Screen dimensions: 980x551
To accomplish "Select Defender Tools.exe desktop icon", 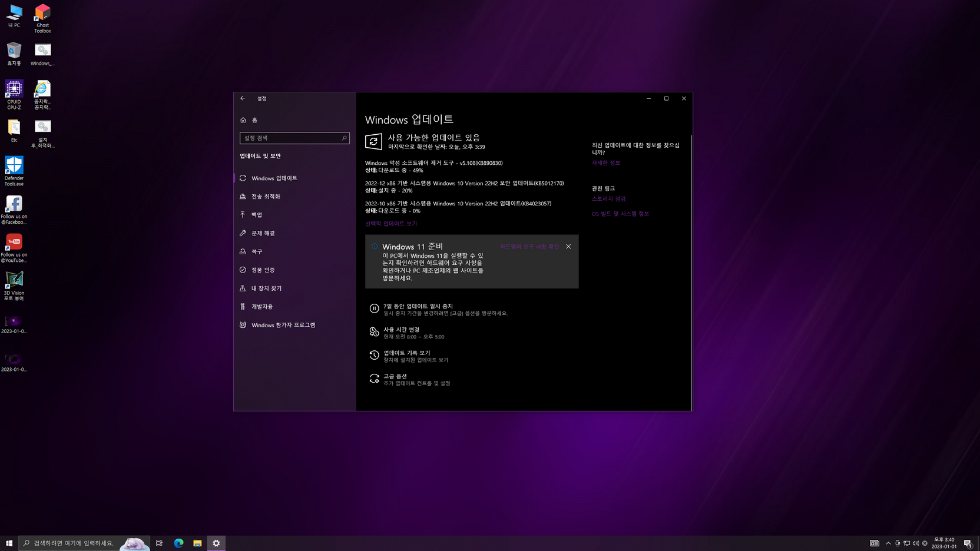I will (x=14, y=171).
